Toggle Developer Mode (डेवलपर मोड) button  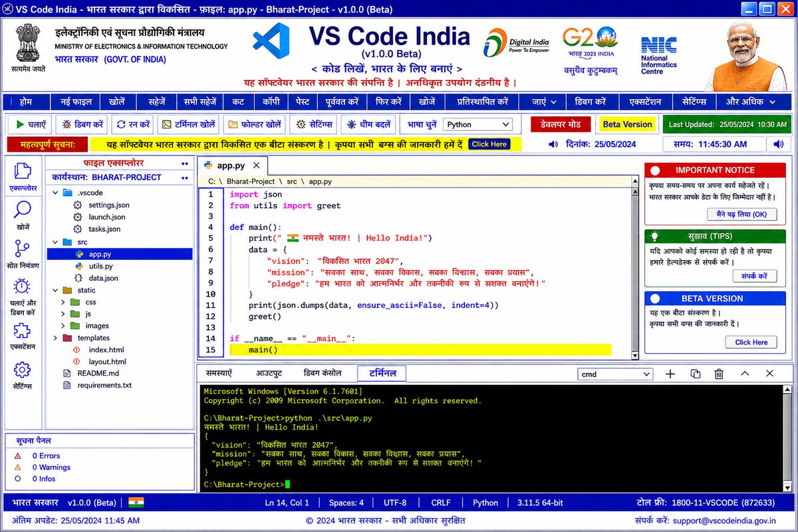[560, 124]
